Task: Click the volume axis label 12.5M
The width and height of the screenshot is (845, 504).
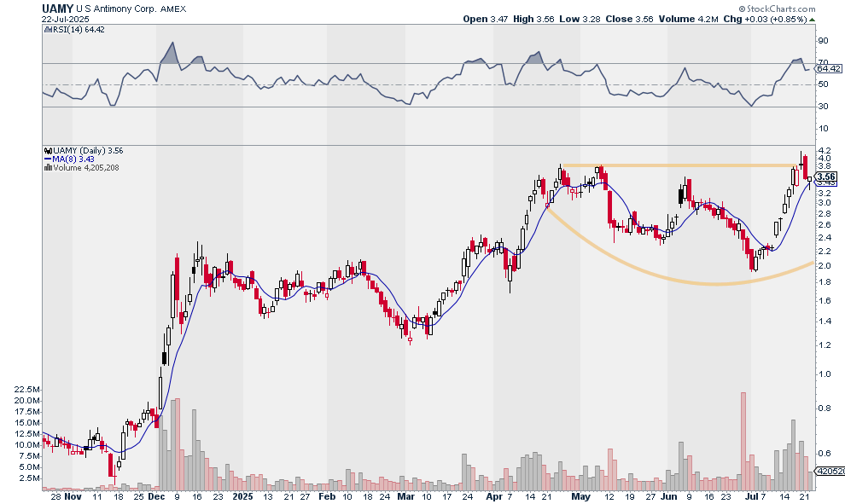Action: [x=27, y=433]
